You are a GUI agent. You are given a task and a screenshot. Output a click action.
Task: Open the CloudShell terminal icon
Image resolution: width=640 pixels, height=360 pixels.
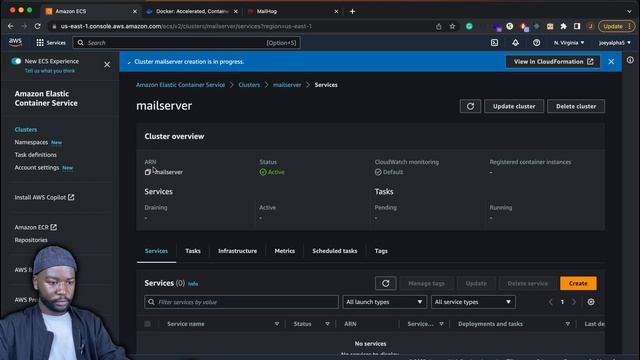click(494, 42)
